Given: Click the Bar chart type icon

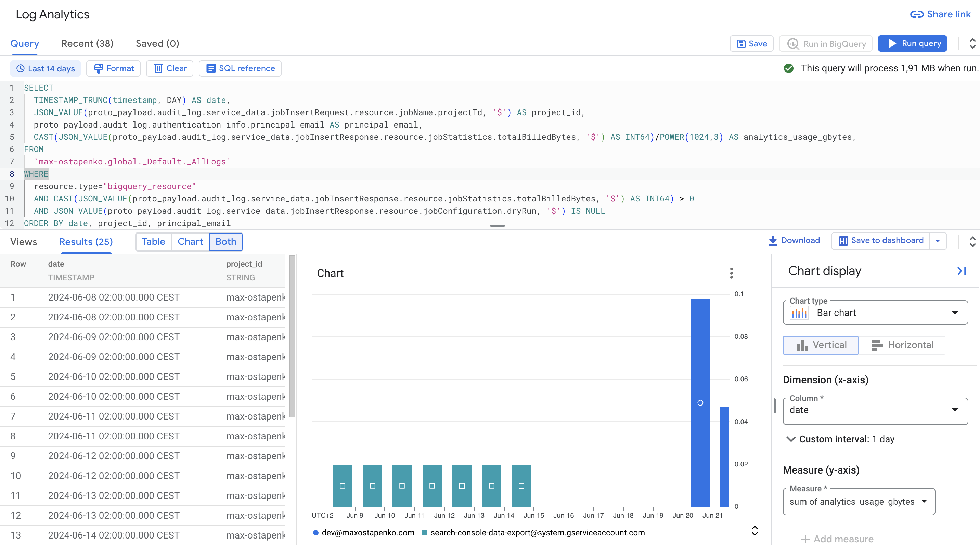Looking at the screenshot, I should (x=799, y=313).
